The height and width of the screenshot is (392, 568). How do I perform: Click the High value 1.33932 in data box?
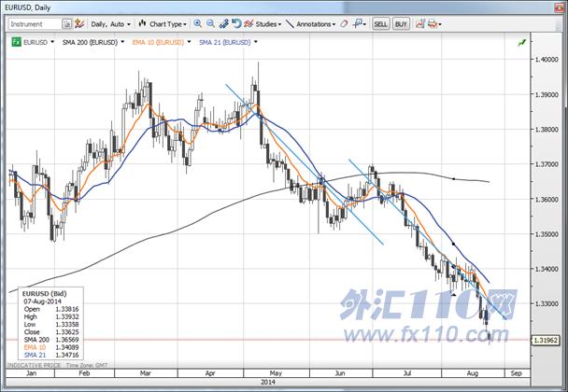pyautogui.click(x=66, y=316)
